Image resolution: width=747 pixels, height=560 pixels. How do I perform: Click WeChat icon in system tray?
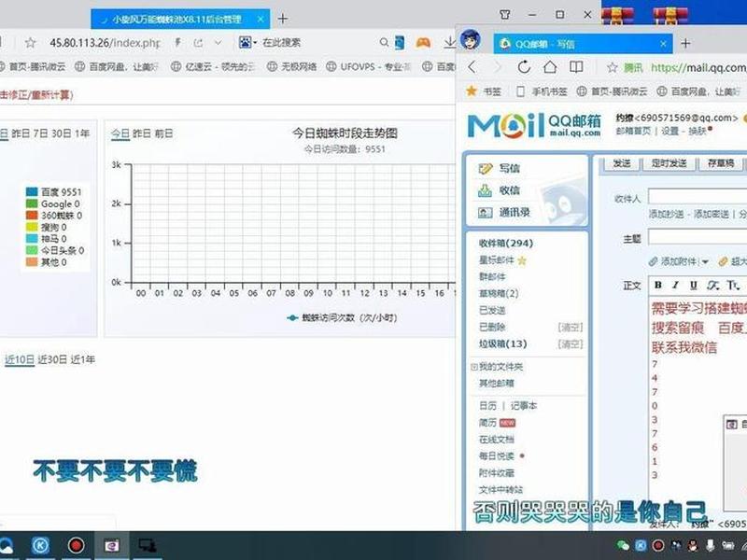point(623,545)
